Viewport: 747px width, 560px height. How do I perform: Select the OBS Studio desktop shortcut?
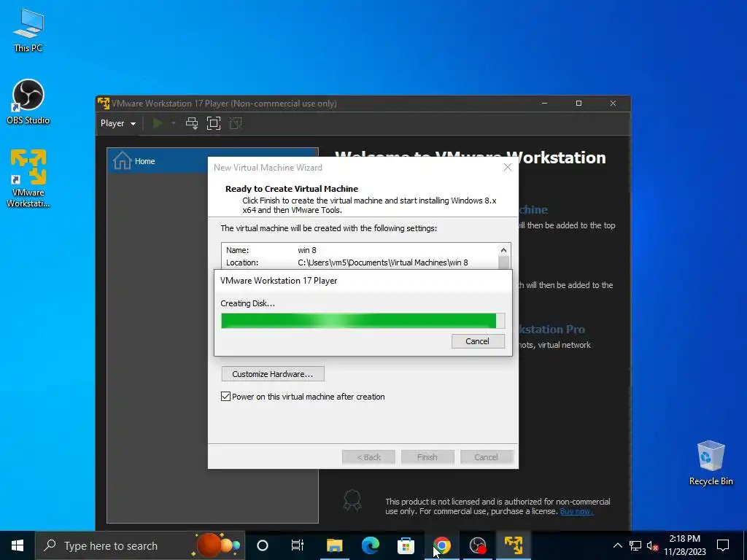pyautogui.click(x=28, y=102)
